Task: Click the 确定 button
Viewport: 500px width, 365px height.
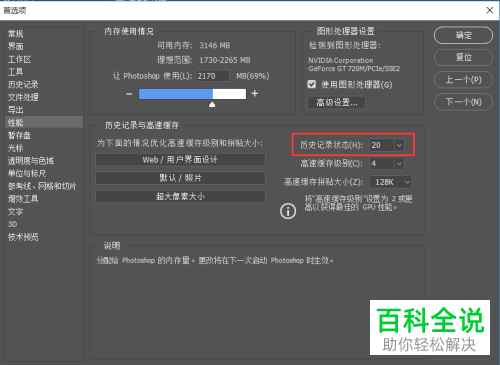Action: 463,35
